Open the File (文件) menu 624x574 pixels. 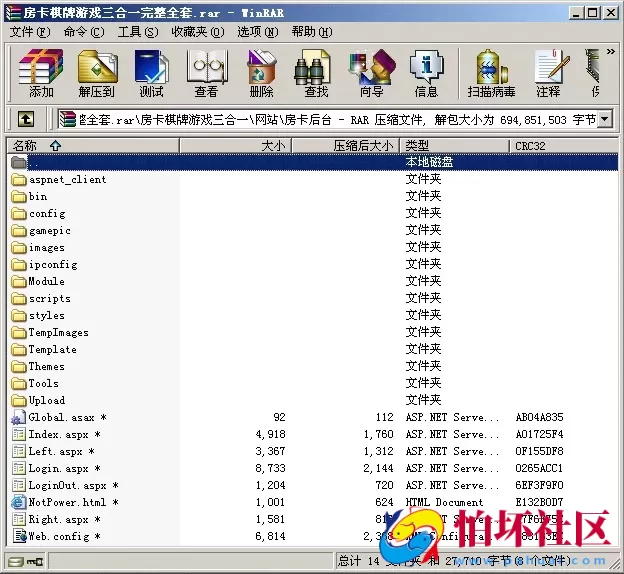pyautogui.click(x=30, y=32)
